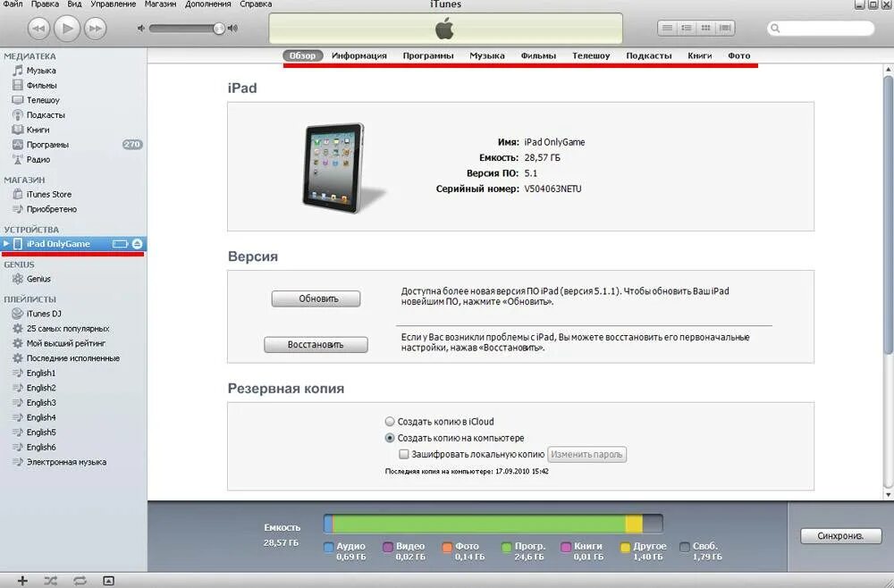Open Genius in the sidebar
Screen dimensions: 894x588
pyautogui.click(x=38, y=279)
